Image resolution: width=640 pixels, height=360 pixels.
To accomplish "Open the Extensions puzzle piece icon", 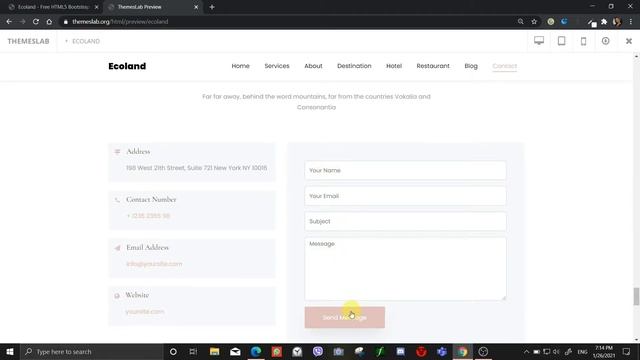I will (604, 22).
